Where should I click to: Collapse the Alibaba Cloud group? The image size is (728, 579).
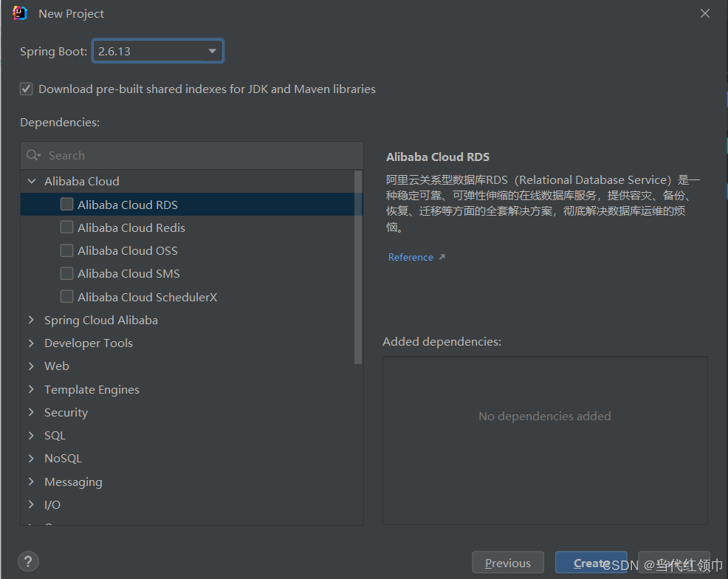32,181
